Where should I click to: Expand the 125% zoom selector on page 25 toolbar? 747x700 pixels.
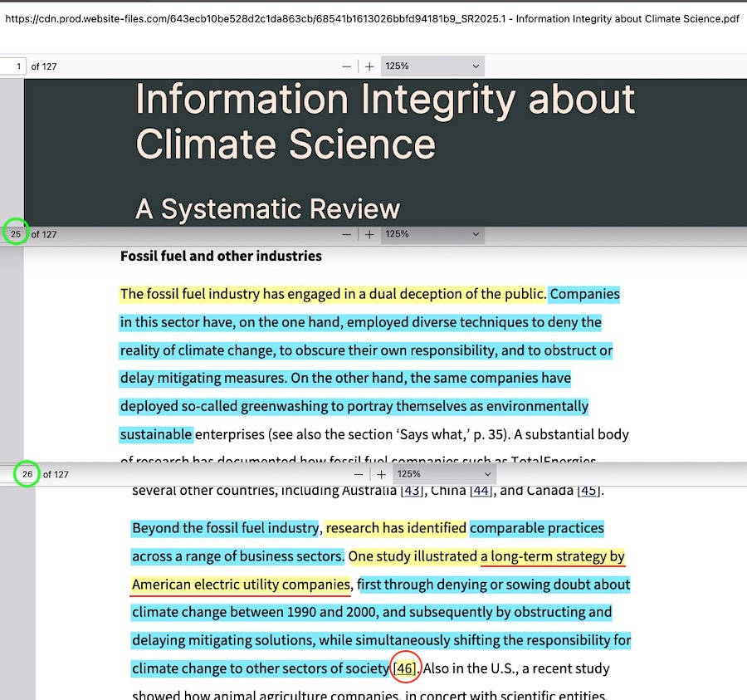point(432,235)
